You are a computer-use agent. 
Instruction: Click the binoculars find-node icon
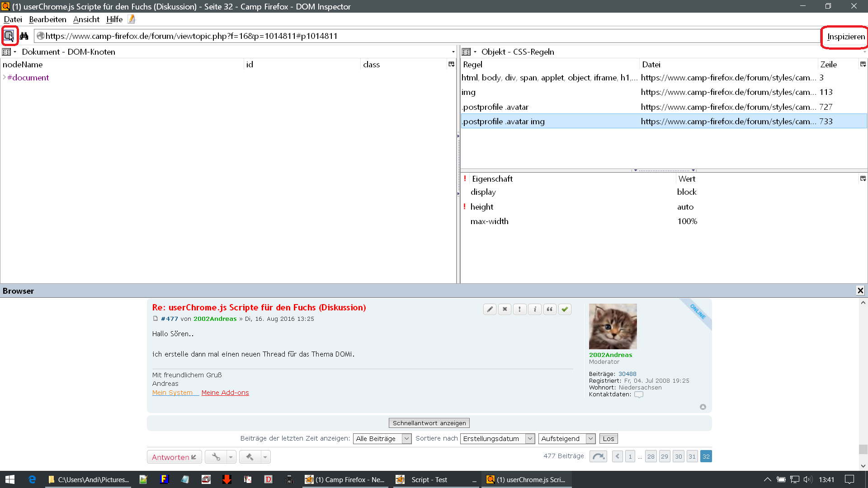24,36
